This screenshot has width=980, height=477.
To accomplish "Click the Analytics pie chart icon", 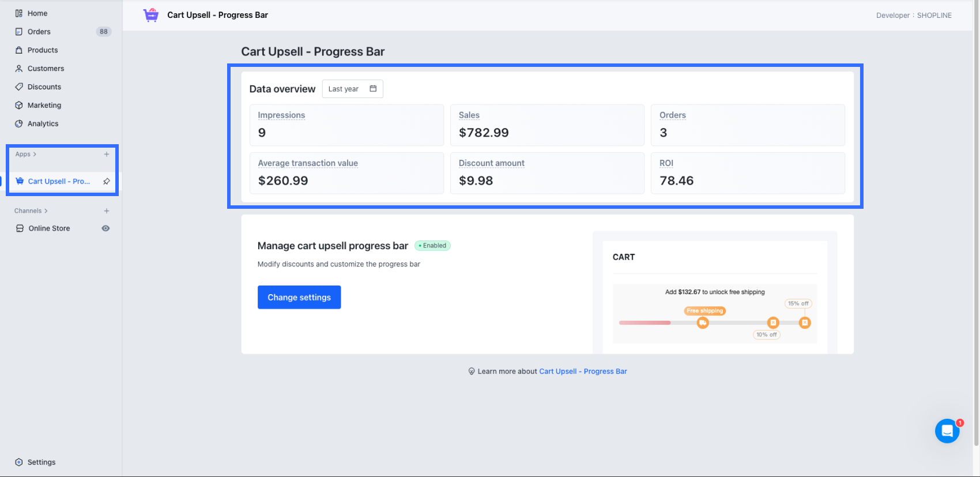I will (x=19, y=124).
